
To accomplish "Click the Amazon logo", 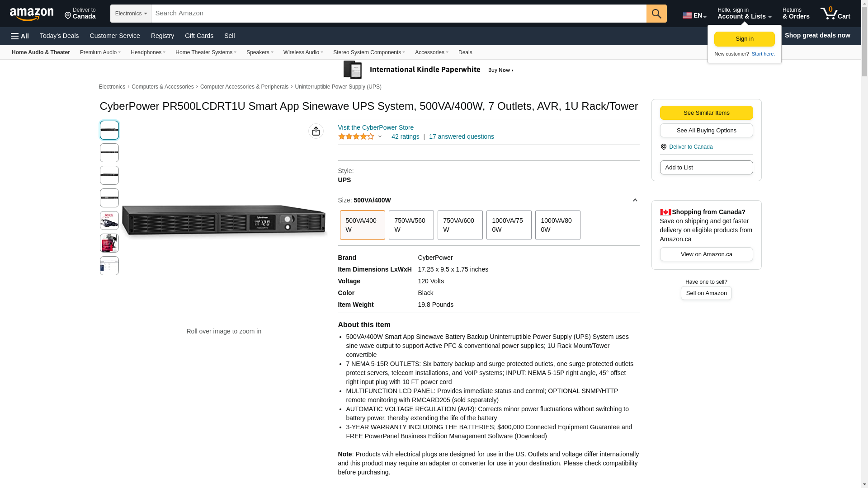I will pyautogui.click(x=32, y=14).
